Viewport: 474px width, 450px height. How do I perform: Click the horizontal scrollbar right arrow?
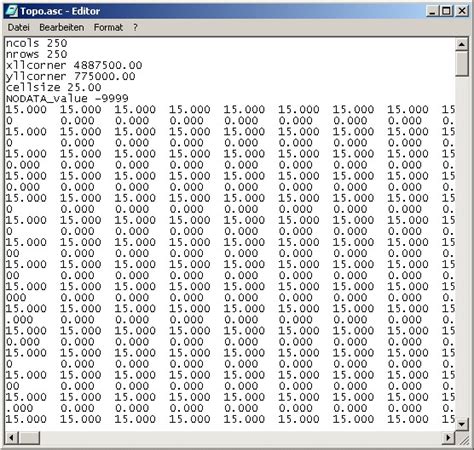tap(449, 437)
